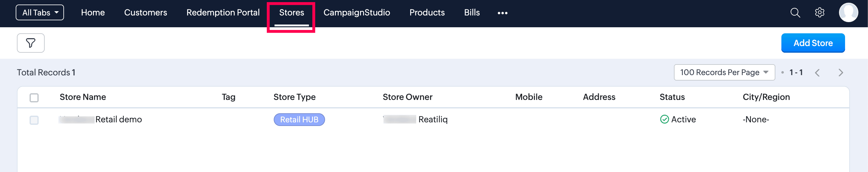Click the Add Store button

click(x=813, y=43)
